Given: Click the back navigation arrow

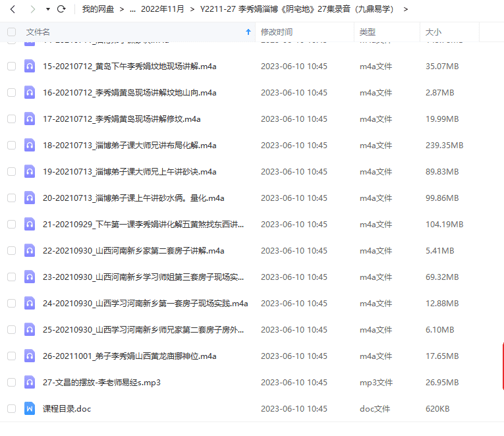Looking at the screenshot, I should [13, 9].
